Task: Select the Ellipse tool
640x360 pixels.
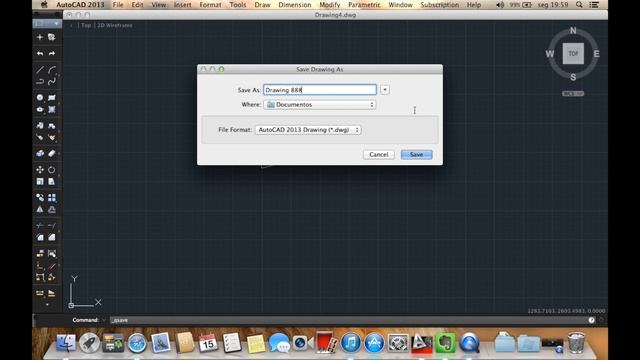Action: (40, 109)
